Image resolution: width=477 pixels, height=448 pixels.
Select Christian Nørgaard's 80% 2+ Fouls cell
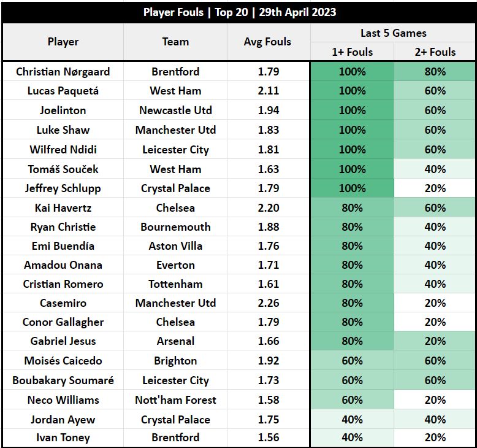tap(435, 72)
